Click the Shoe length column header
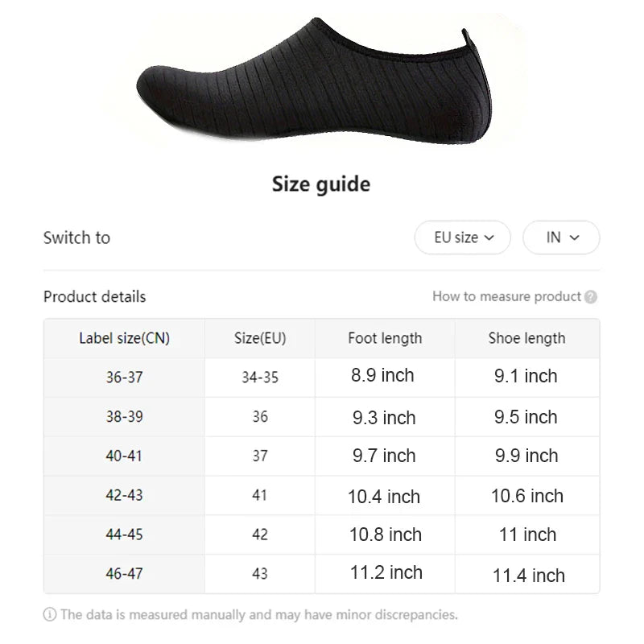644x644 pixels. click(526, 338)
